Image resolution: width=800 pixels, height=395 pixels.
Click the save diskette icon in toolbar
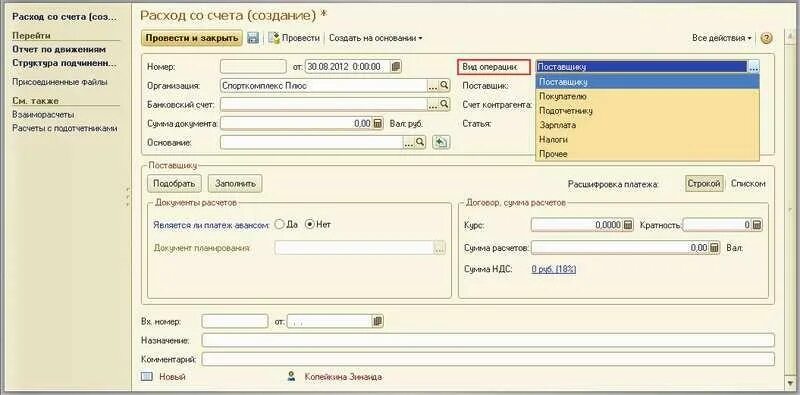point(253,38)
